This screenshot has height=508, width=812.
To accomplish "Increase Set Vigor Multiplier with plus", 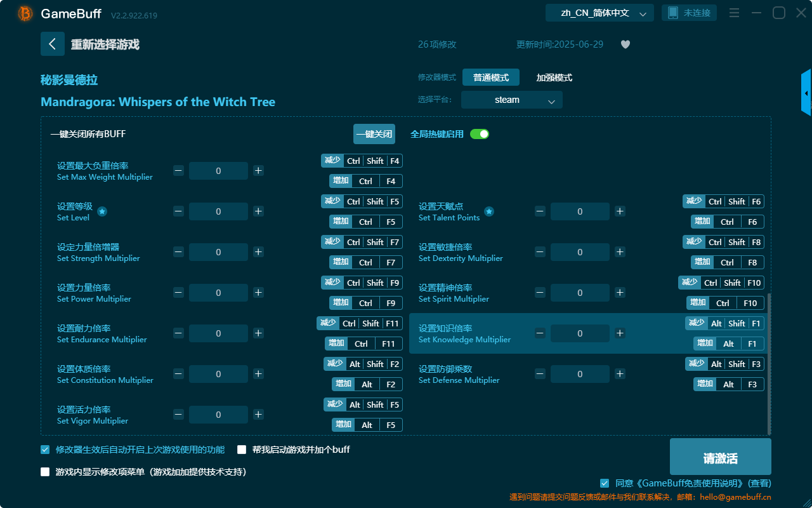I will [258, 415].
